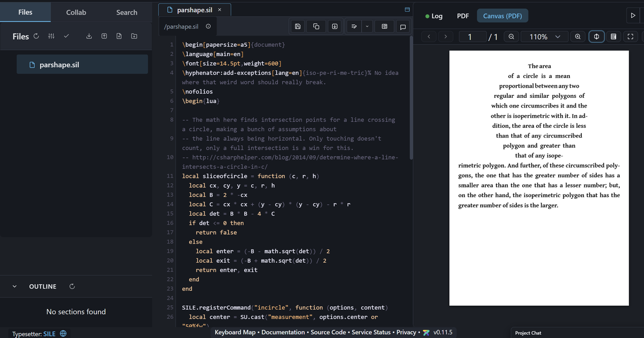644x338 pixels.
Task: Zoom out of the PDF preview
Action: [x=511, y=37]
